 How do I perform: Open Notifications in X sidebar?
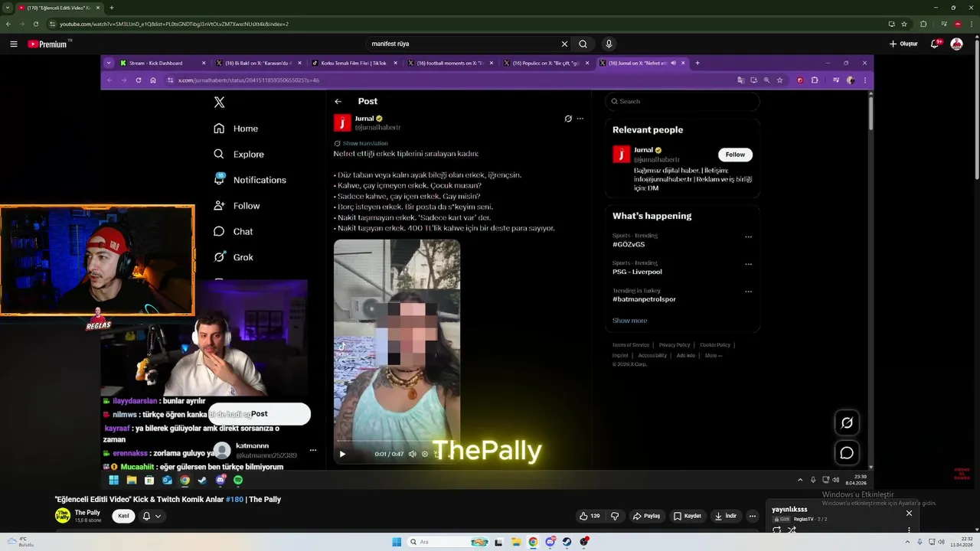pos(250,180)
